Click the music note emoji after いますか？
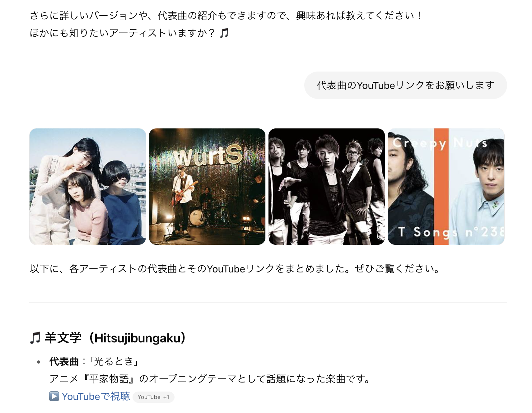 224,33
